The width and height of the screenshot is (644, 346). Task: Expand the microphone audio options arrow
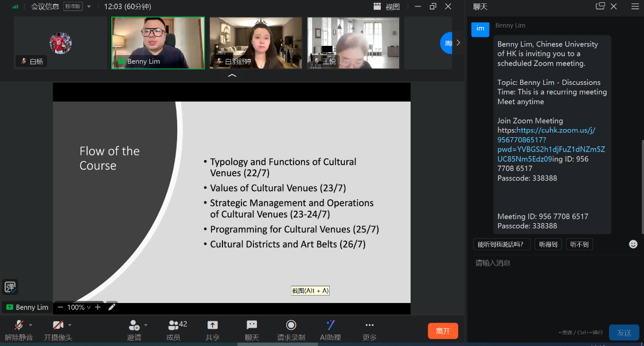click(x=30, y=325)
